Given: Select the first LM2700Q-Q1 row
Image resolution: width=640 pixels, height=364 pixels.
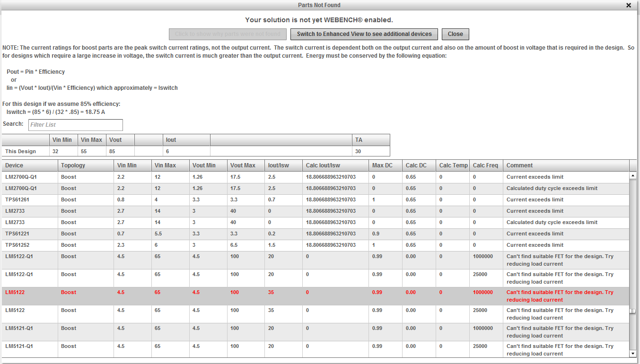Looking at the screenshot, I should [316, 177].
